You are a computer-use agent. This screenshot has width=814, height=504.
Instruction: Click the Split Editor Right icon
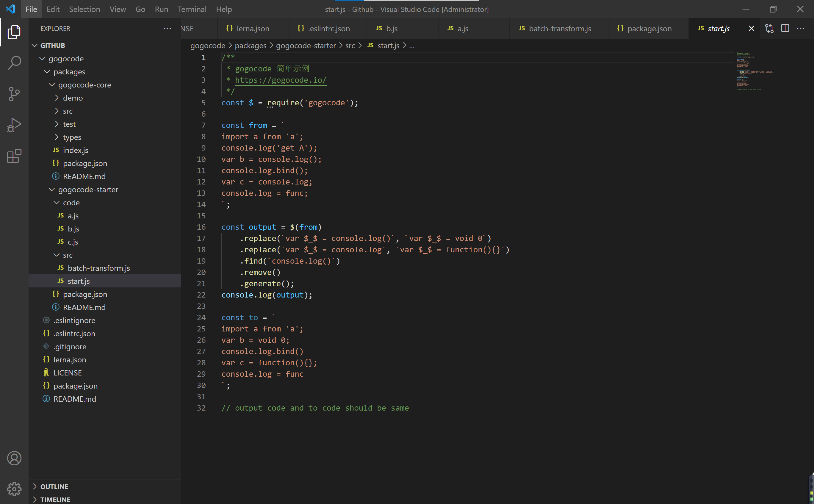tap(785, 28)
